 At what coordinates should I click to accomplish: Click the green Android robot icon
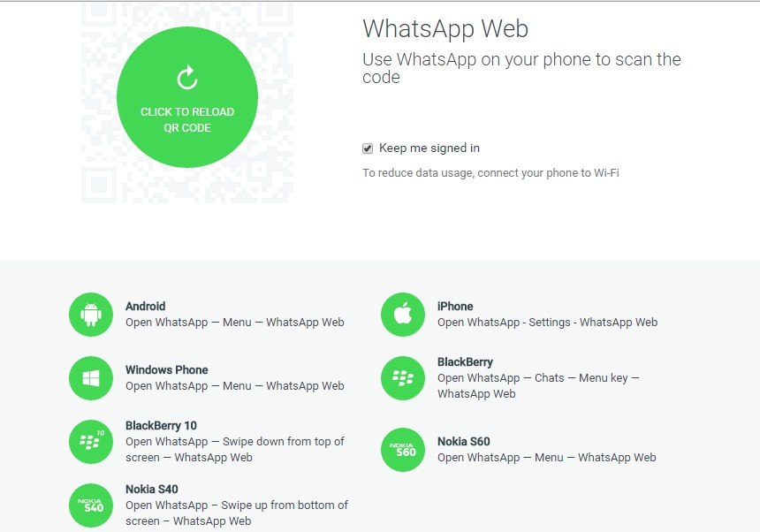[x=91, y=315]
